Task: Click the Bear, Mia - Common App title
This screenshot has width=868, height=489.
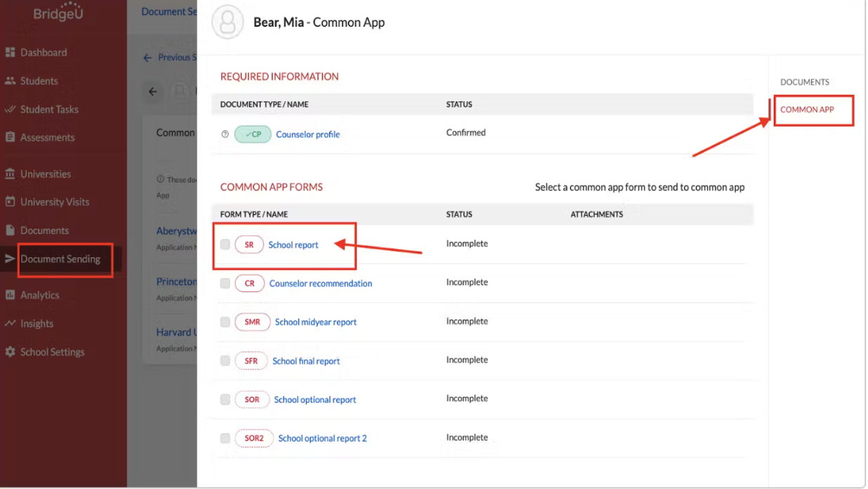Action: click(x=319, y=22)
